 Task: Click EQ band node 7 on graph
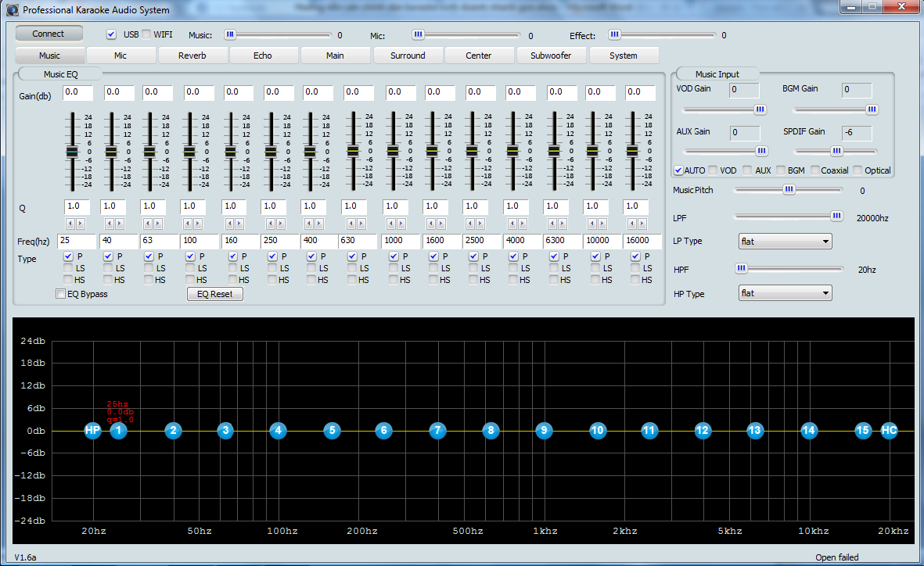(x=437, y=431)
